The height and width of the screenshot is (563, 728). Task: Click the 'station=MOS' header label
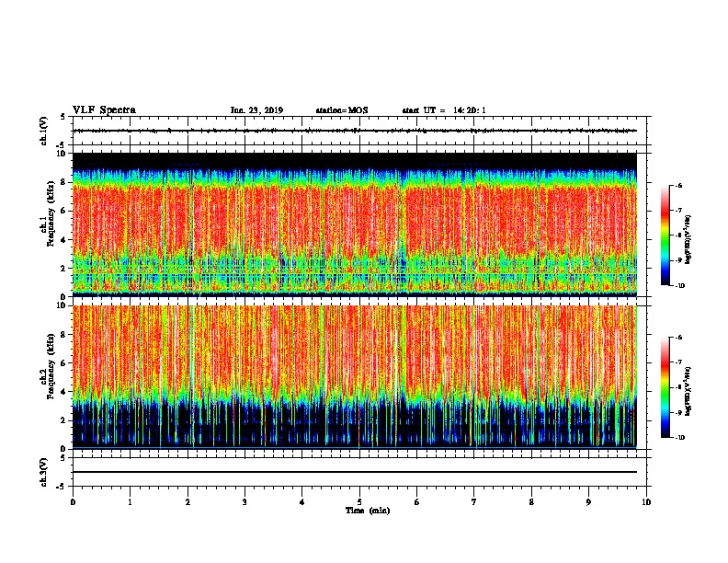click(x=342, y=110)
